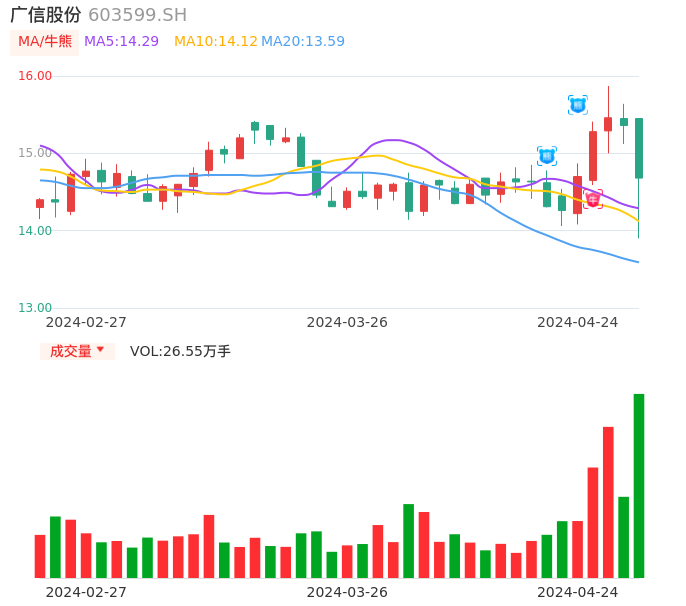Click the 13.00 price axis label
The height and width of the screenshot is (606, 686).
[x=35, y=308]
